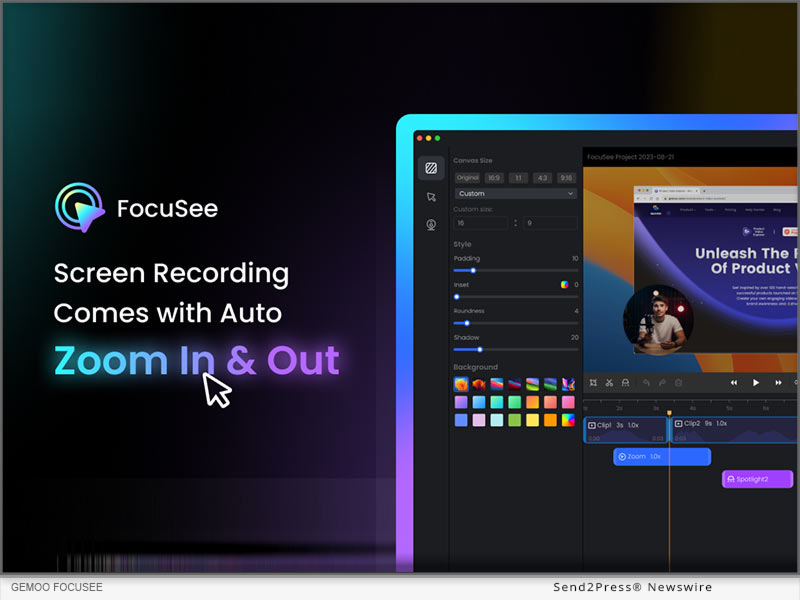Skip backward with the rewind button
This screenshot has height=600, width=800.
(x=733, y=382)
